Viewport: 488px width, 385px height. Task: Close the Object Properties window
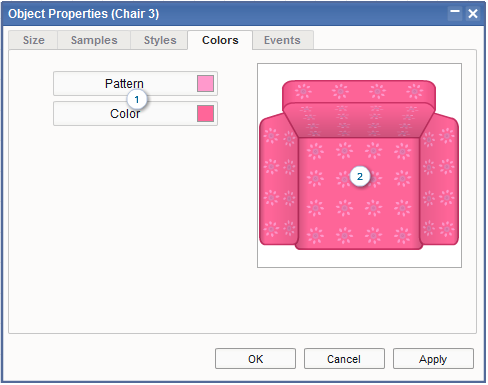473,14
